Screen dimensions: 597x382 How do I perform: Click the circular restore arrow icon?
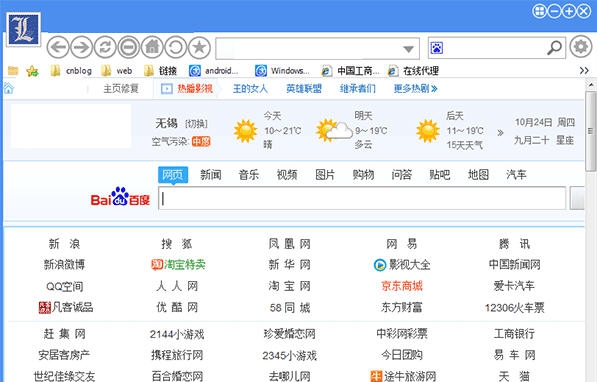(x=176, y=48)
